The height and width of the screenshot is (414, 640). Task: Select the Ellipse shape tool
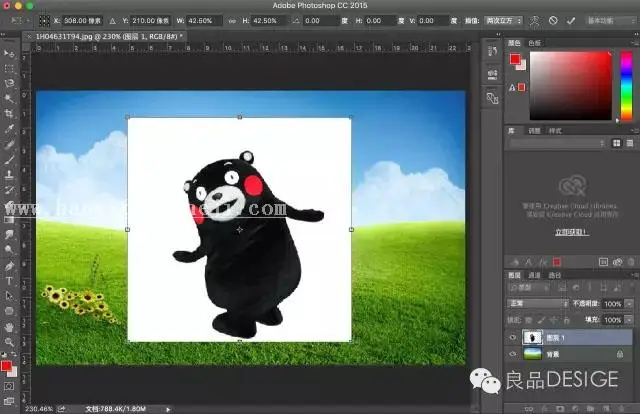pos(9,311)
